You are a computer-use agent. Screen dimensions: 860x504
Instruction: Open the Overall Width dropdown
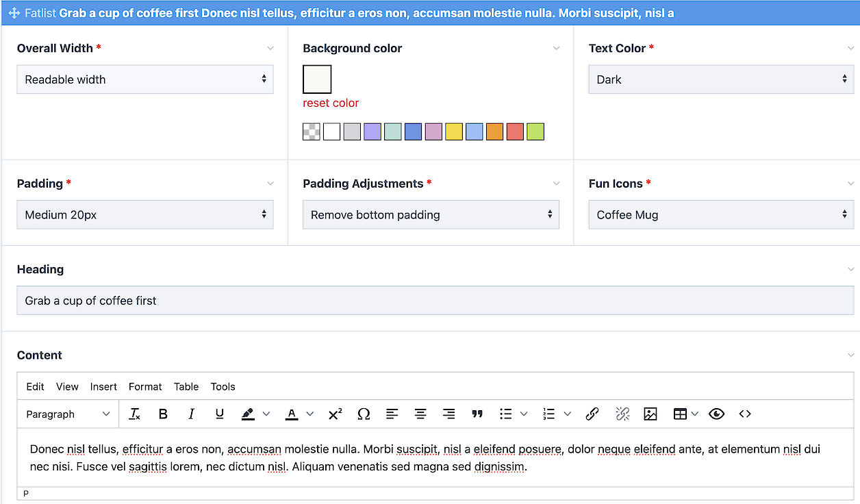145,79
